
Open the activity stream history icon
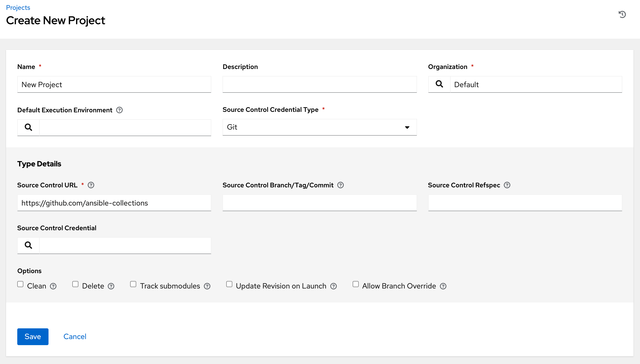tap(622, 14)
